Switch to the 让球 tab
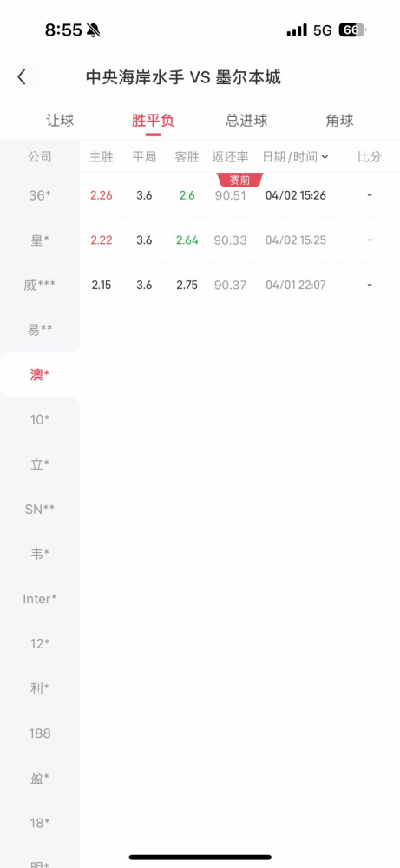400x868 pixels. 60,121
